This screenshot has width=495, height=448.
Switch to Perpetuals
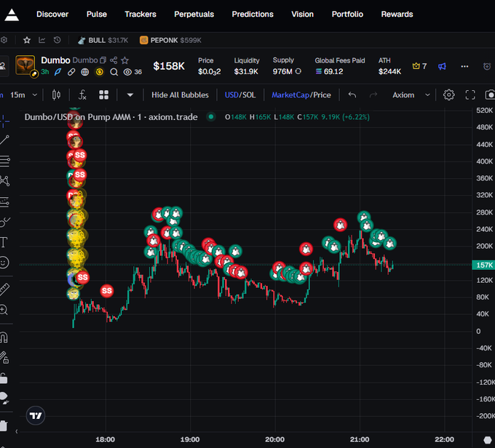click(194, 15)
